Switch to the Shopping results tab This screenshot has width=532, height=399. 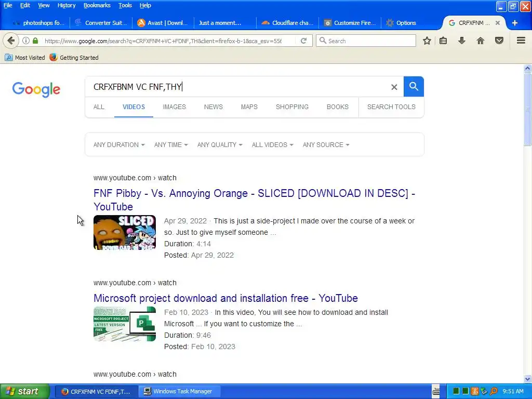point(292,107)
